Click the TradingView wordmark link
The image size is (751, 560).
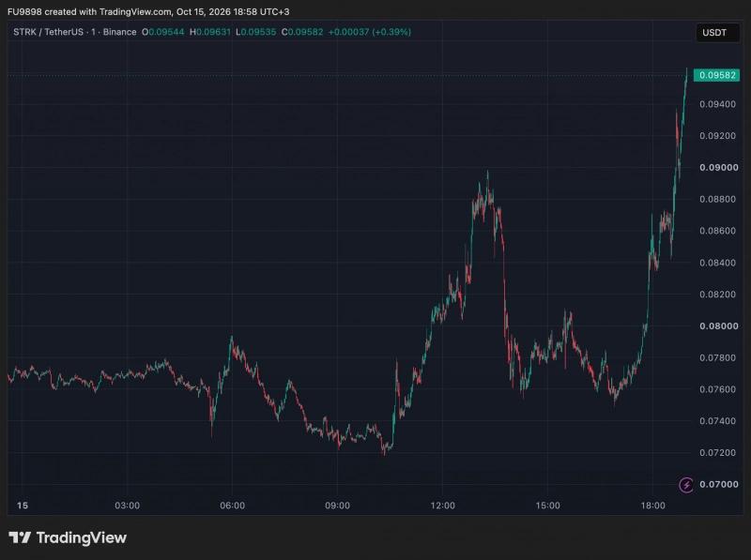82,537
